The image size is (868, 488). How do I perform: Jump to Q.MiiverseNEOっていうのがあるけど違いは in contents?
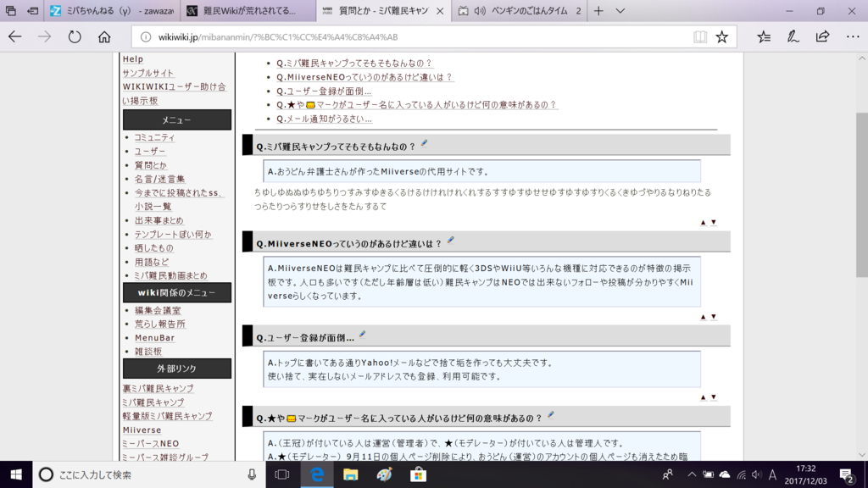pyautogui.click(x=364, y=77)
